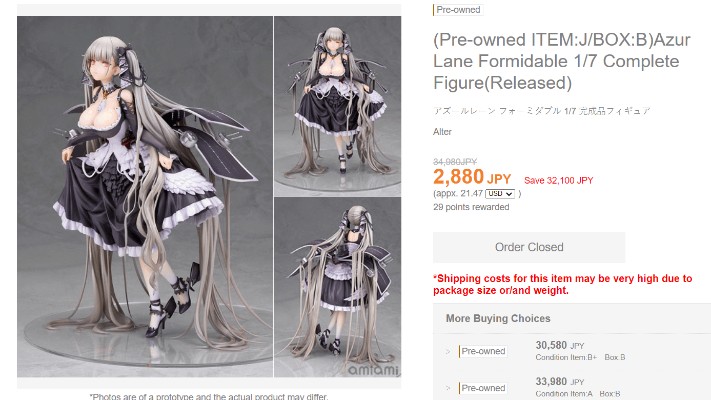The width and height of the screenshot is (711, 400).
Task: Click the Order Closed button
Action: [x=529, y=247]
